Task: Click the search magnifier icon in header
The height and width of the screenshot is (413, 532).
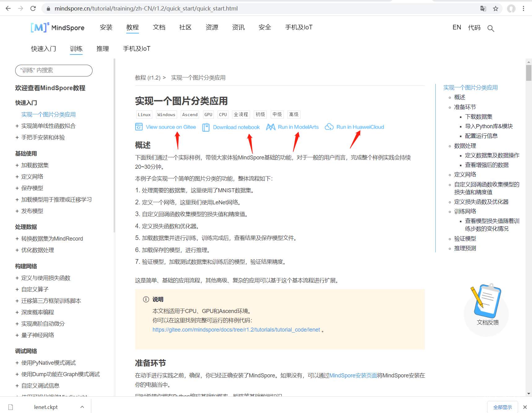Action: click(x=491, y=28)
